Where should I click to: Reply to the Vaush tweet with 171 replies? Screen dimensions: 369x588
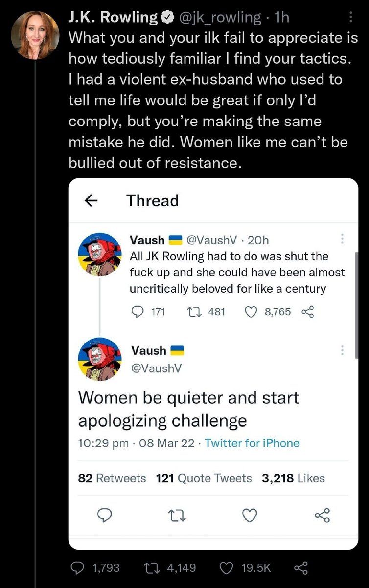[x=139, y=312]
